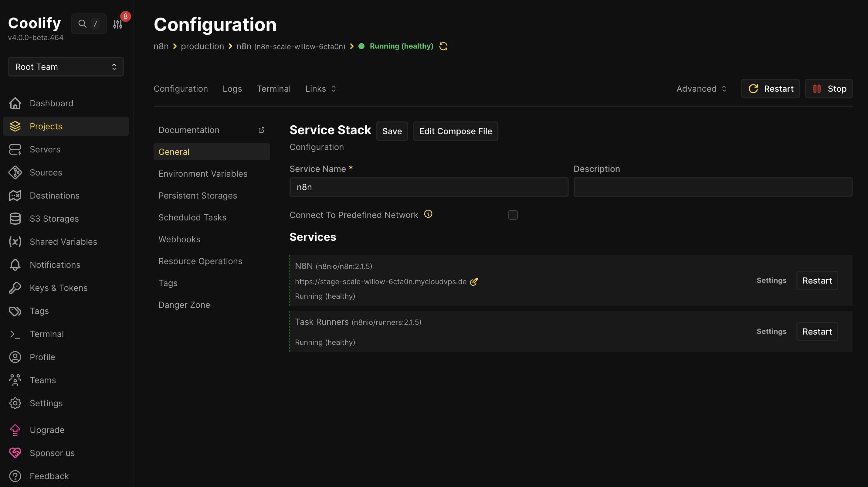Click inside the Service Name field
This screenshot has width=868, height=487.
point(428,187)
